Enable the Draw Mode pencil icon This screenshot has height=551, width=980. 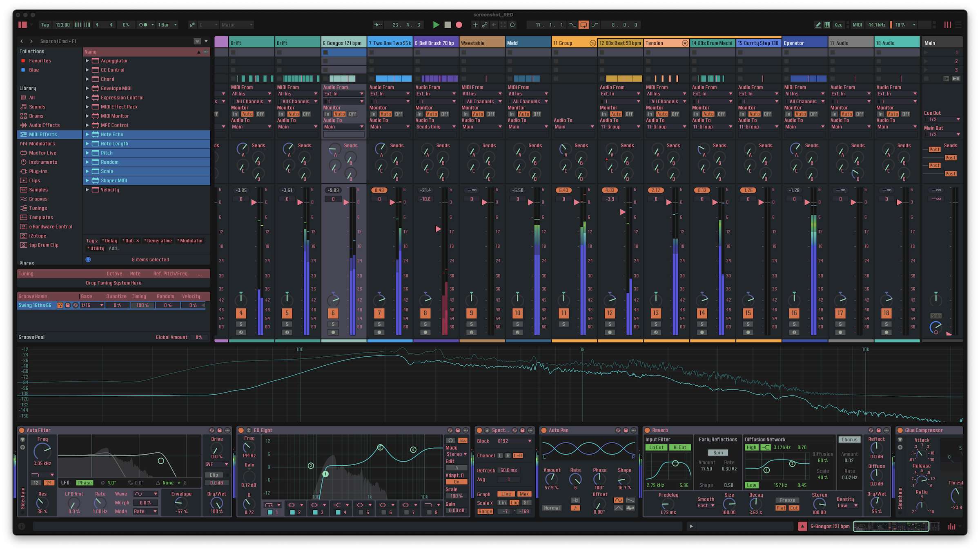click(x=818, y=25)
